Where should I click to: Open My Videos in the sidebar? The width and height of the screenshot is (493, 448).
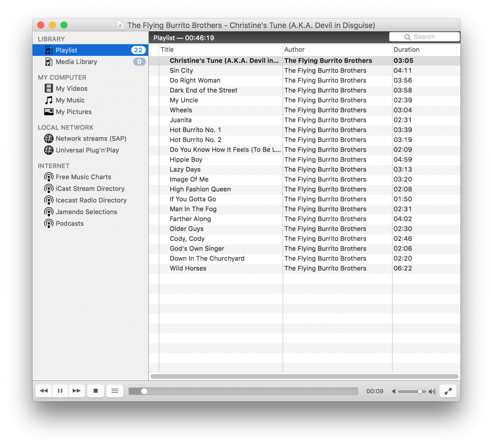tap(91, 89)
